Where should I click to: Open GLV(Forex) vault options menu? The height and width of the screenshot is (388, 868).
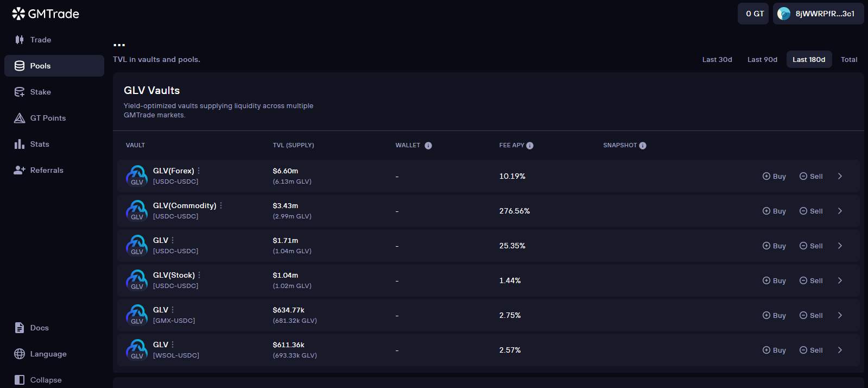[199, 171]
